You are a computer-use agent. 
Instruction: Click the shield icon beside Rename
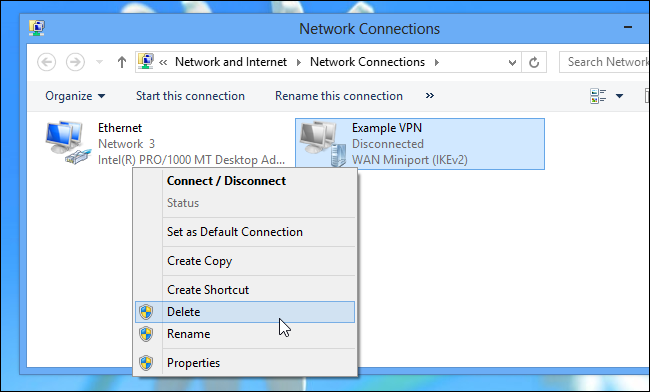[146, 334]
